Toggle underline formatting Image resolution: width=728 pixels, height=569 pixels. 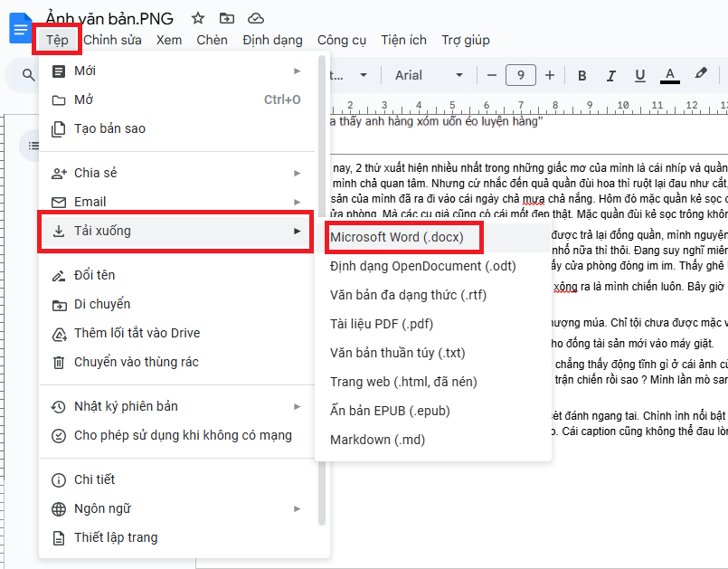640,75
